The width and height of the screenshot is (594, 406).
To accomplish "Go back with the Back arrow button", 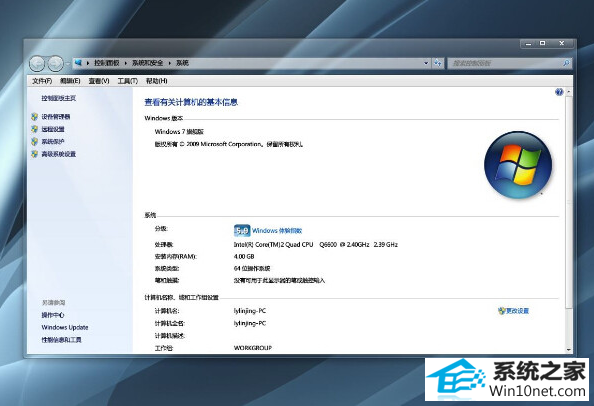I will tap(37, 63).
